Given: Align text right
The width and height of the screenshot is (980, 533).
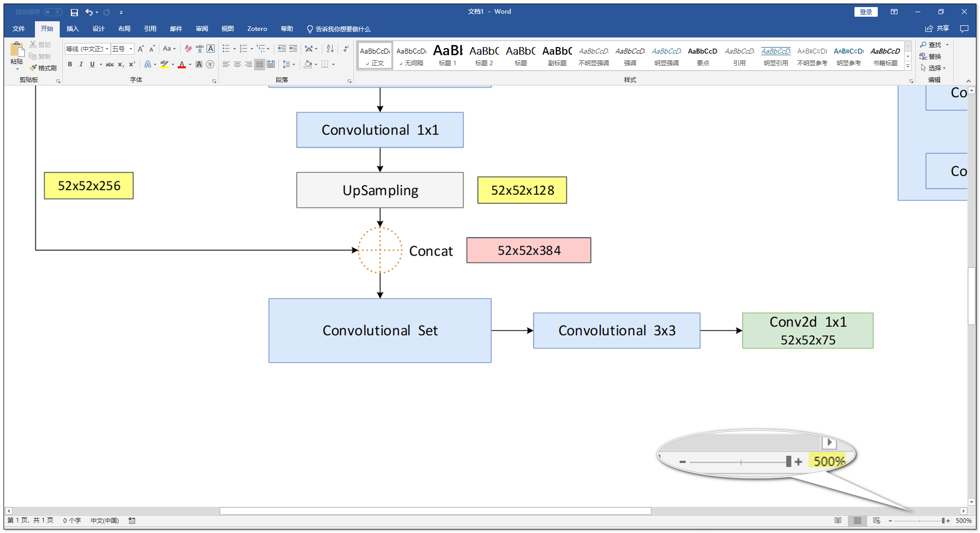Looking at the screenshot, I should 249,64.
